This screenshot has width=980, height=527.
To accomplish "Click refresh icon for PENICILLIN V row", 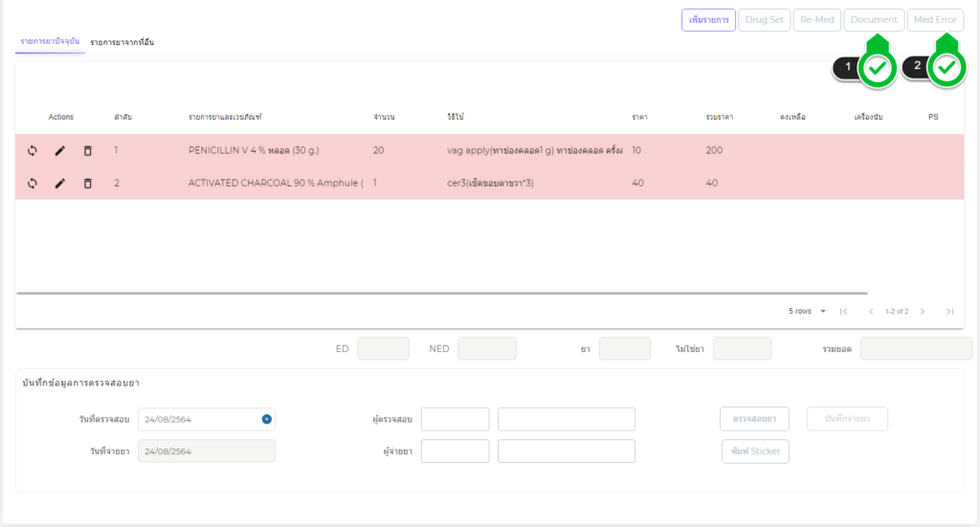I will pyautogui.click(x=33, y=151).
